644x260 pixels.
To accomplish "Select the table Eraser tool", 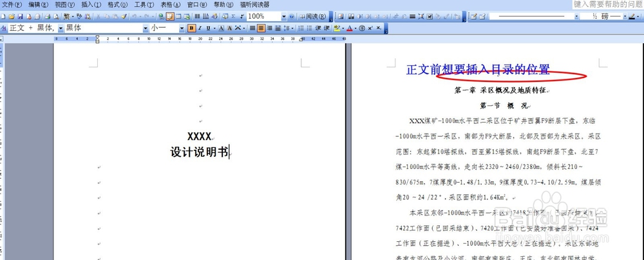I will pyautogui.click(x=482, y=17).
